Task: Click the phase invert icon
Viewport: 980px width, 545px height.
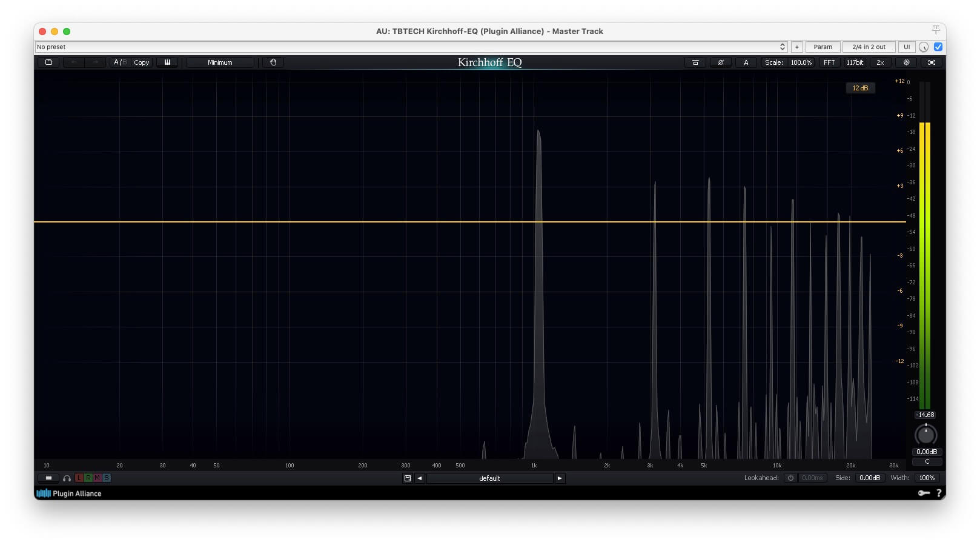Action: [720, 62]
